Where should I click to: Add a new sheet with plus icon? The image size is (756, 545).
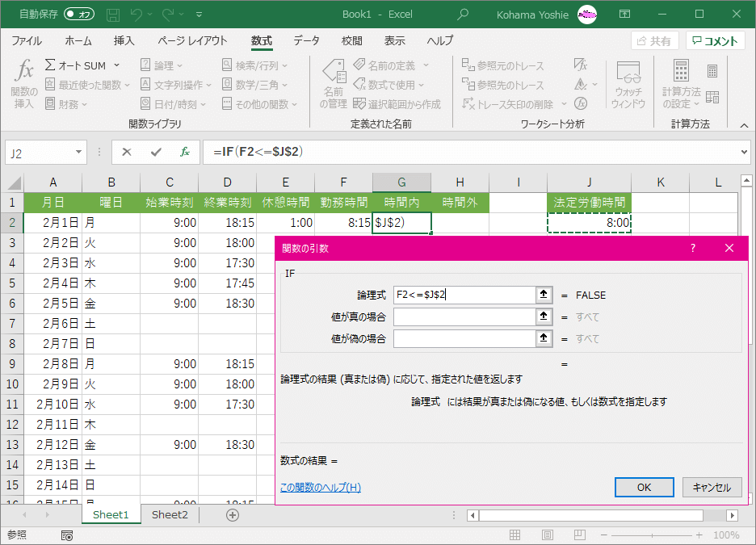[233, 514]
